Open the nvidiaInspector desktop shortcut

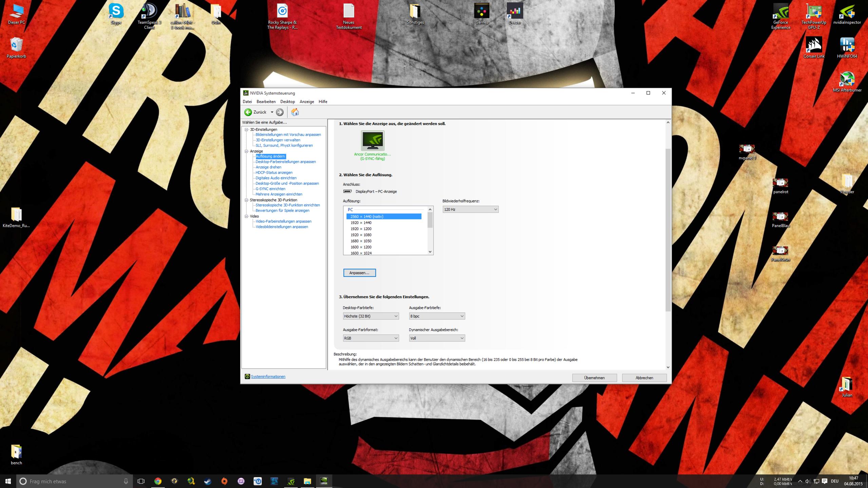[x=847, y=12]
